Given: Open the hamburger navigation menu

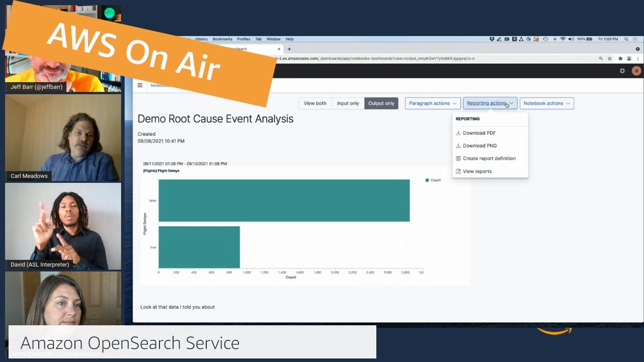Looking at the screenshot, I should pos(140,85).
